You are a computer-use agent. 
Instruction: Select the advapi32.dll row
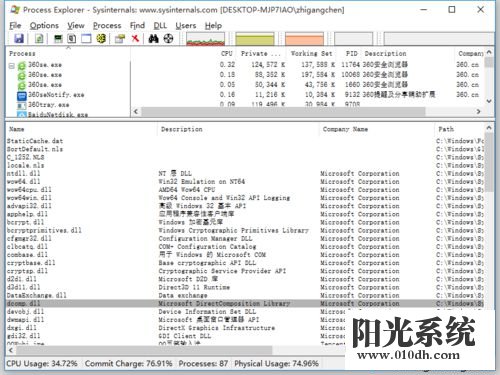pos(245,206)
